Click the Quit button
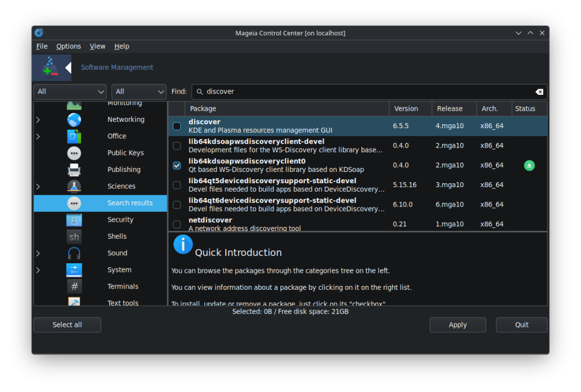Viewport: 581px width, 392px height. (521, 324)
